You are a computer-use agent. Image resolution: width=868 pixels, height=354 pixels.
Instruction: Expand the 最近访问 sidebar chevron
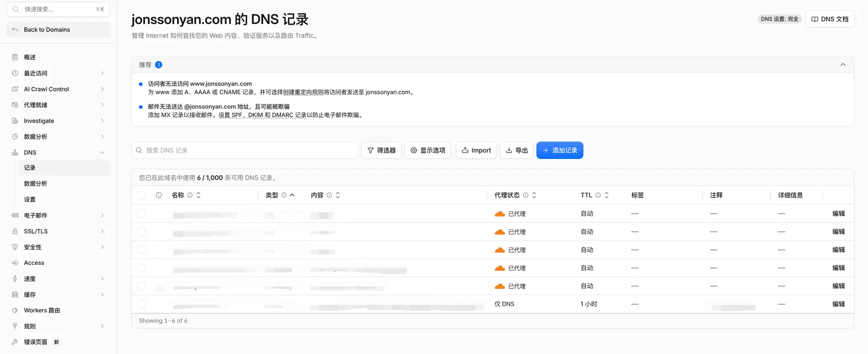(103, 73)
